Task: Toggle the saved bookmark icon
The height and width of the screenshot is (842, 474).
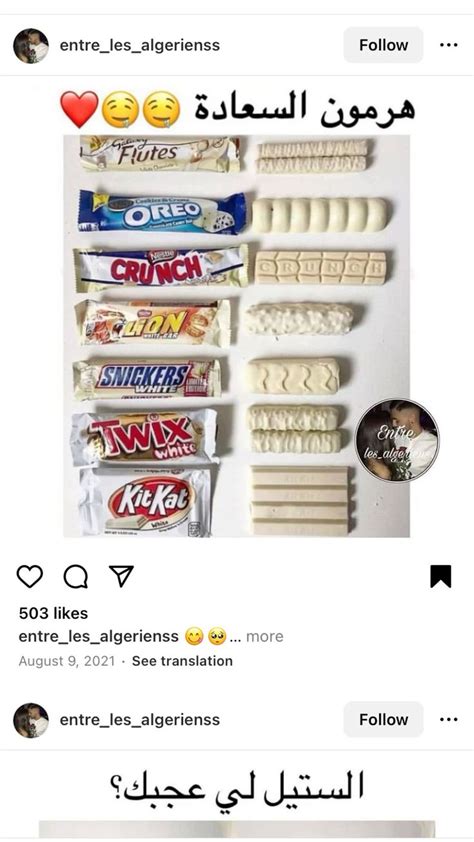Action: coord(440,576)
